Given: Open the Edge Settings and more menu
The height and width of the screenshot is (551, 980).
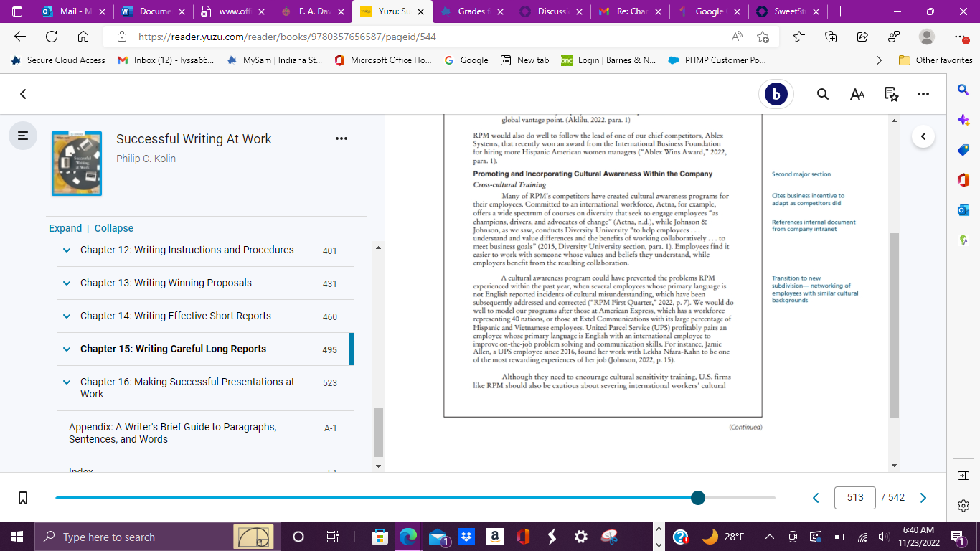Looking at the screenshot, I should point(961,37).
